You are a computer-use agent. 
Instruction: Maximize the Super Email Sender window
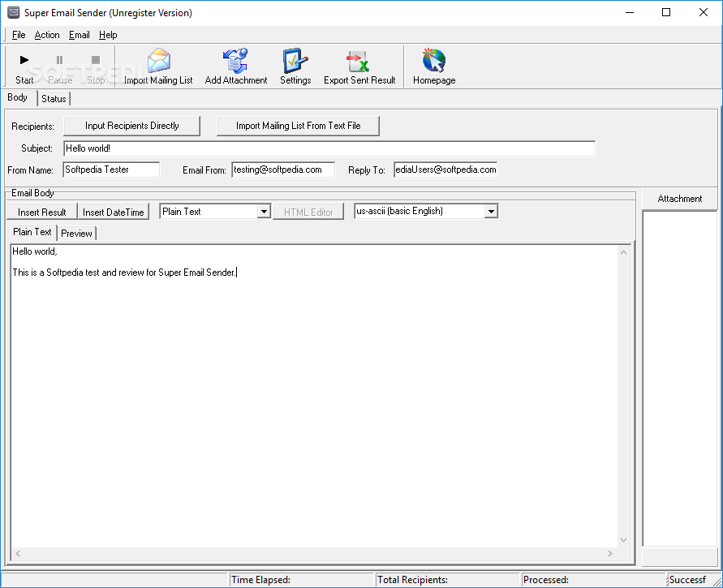pyautogui.click(x=666, y=12)
